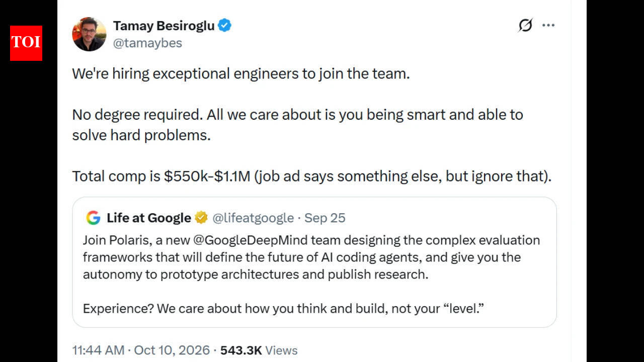This screenshot has height=362, width=644.
Task: Open Tamay Besiroglu's profile picture
Action: click(x=89, y=34)
